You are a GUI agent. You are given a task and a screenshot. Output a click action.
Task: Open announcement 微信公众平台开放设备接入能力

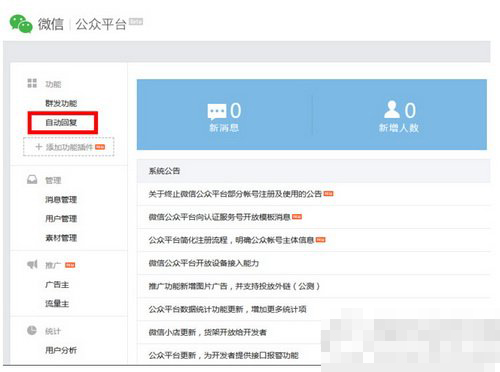(204, 263)
